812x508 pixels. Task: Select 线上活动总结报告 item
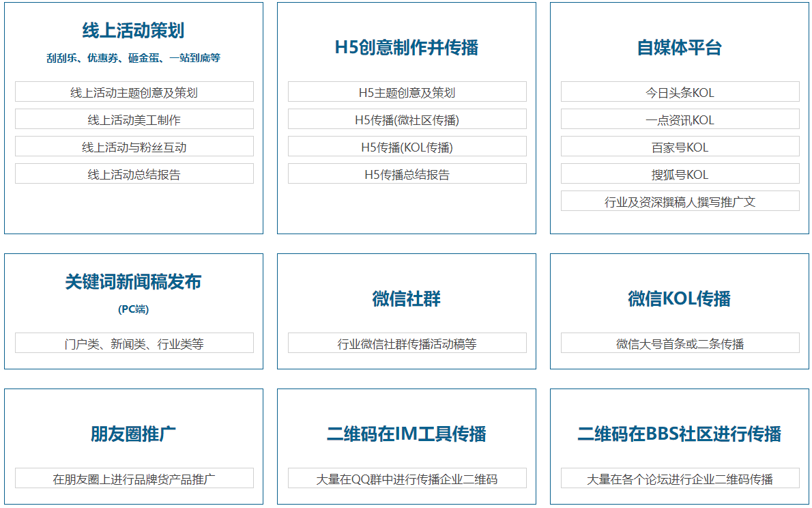pyautogui.click(x=134, y=174)
